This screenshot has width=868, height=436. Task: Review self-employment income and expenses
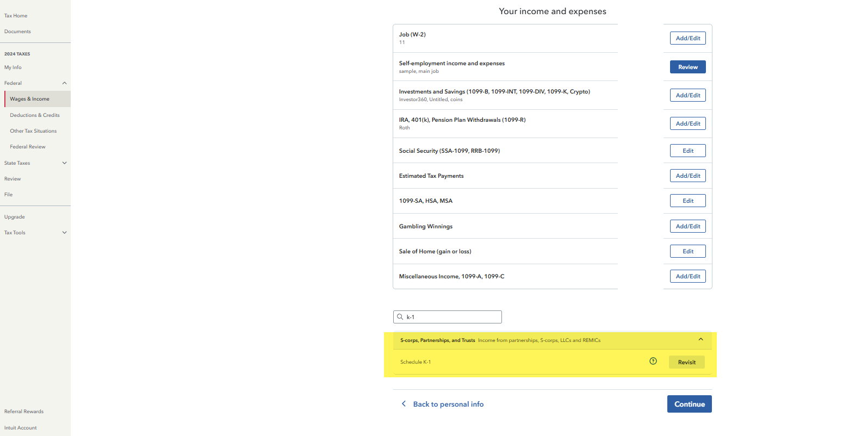click(x=687, y=67)
